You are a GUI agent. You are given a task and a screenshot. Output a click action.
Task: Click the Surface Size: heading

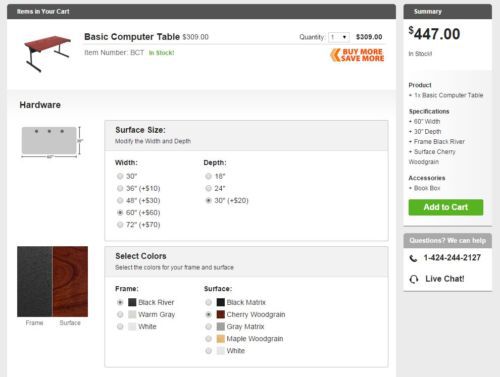coord(140,130)
